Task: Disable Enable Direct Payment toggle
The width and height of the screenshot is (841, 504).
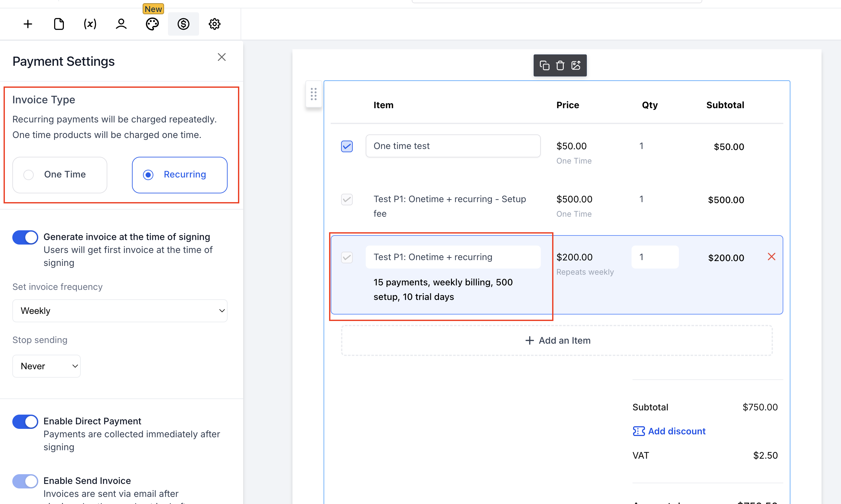Action: point(25,421)
